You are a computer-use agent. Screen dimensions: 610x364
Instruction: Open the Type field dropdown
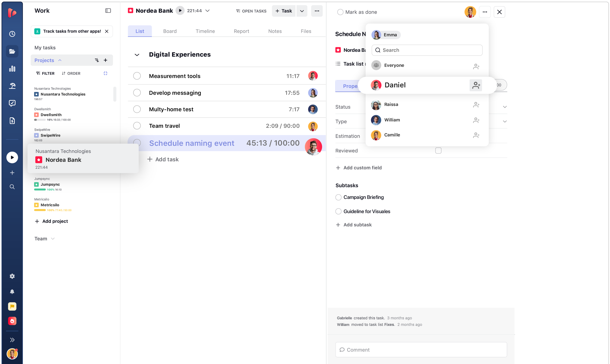pyautogui.click(x=505, y=121)
